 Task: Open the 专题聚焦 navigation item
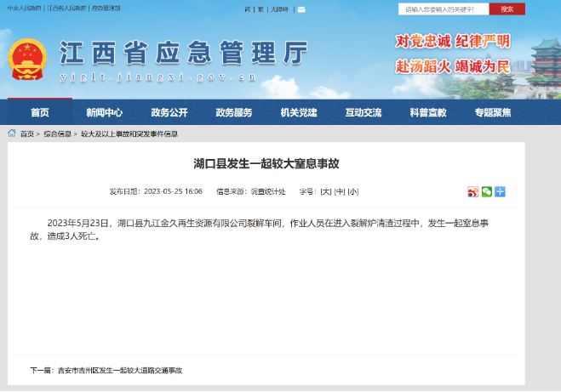[x=492, y=112]
